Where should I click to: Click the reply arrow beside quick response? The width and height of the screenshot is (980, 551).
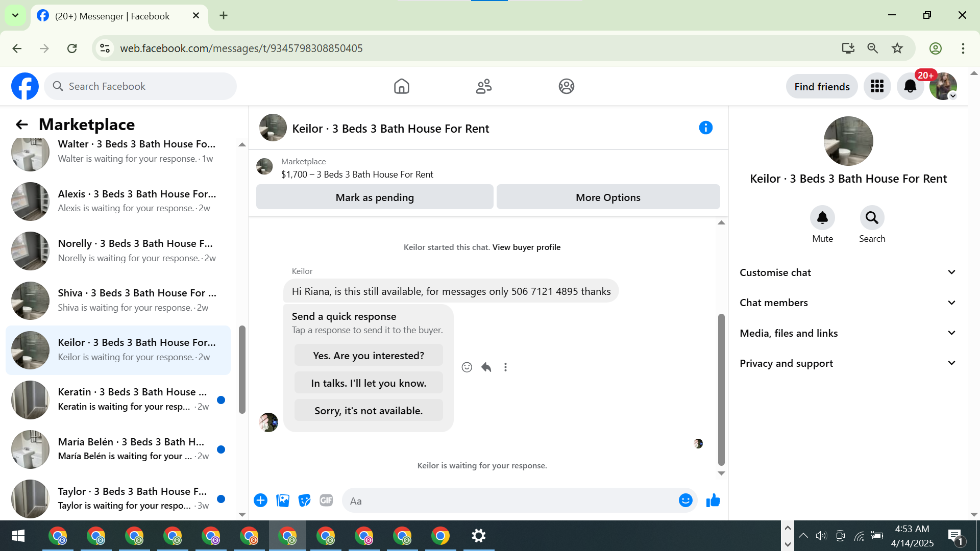(486, 367)
